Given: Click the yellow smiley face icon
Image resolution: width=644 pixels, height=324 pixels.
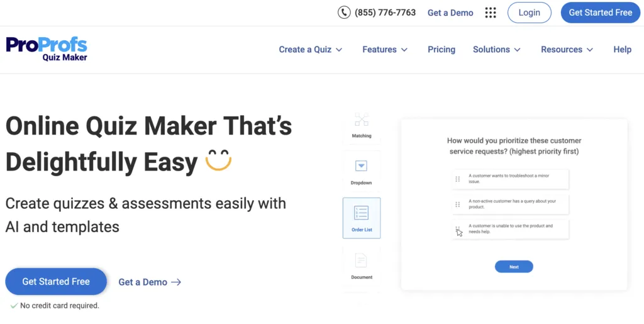Looking at the screenshot, I should 218,162.
